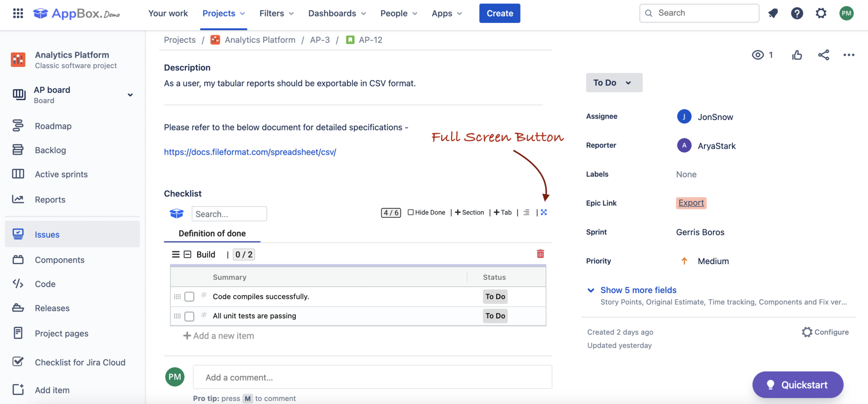Expand the AP board switcher chevron

130,95
